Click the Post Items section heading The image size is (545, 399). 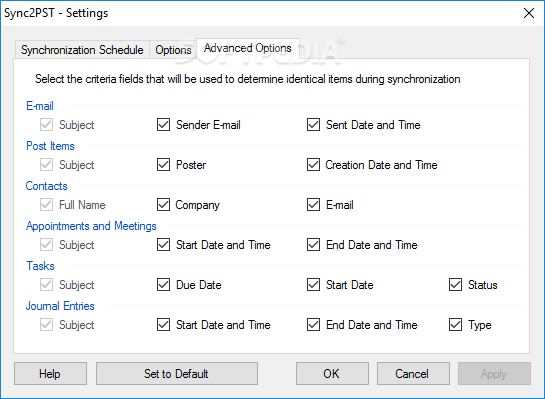[x=50, y=146]
